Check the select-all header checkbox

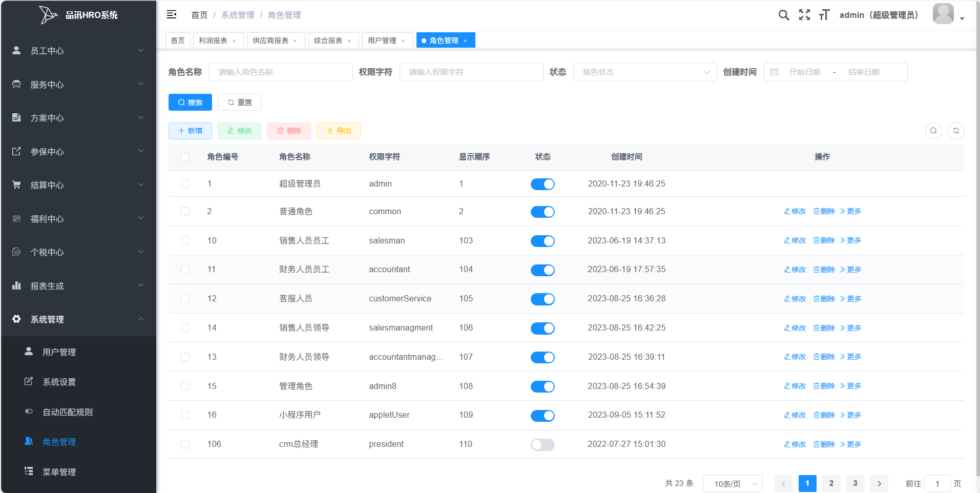coord(185,157)
